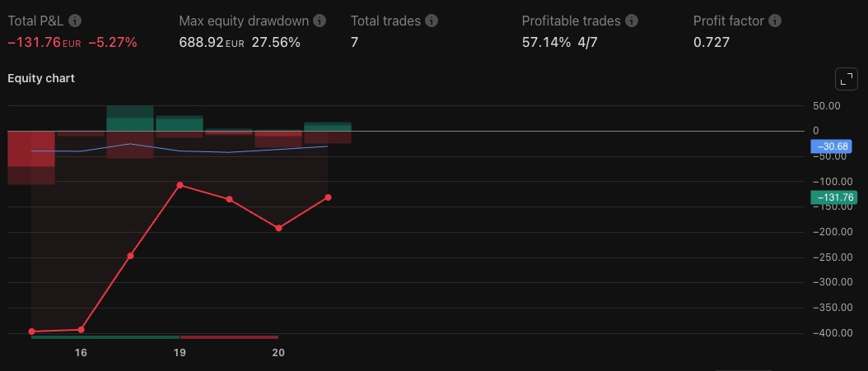Click the Equity chart heading

coord(41,79)
